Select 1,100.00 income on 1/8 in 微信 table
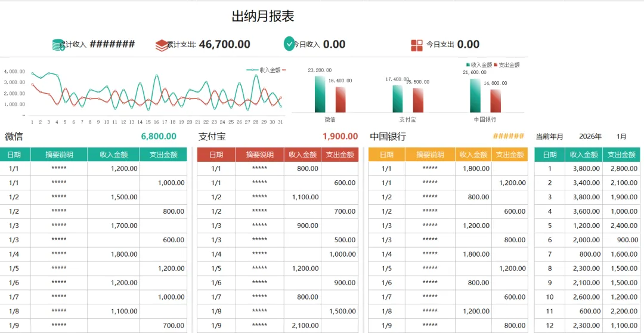Image resolution: width=644 pixels, height=333 pixels. click(x=113, y=311)
